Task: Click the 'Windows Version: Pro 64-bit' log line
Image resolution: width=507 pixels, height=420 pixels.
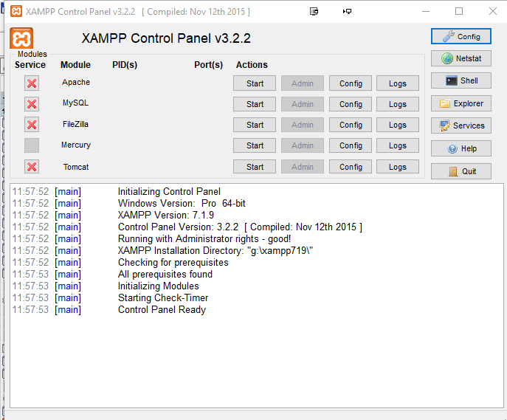Action: click(x=182, y=204)
